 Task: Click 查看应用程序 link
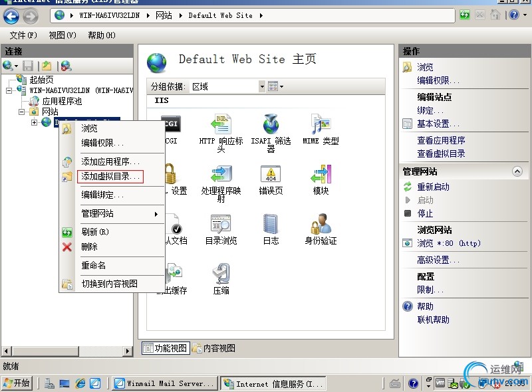441,140
